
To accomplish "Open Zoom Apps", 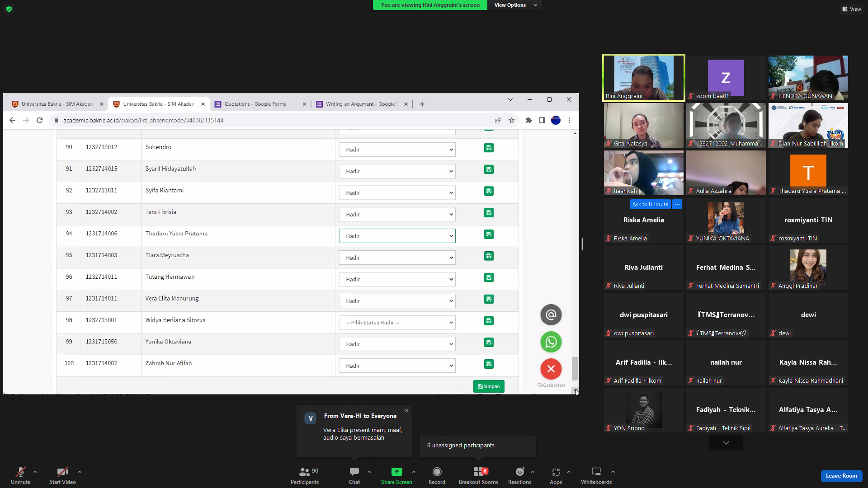I will tap(556, 476).
